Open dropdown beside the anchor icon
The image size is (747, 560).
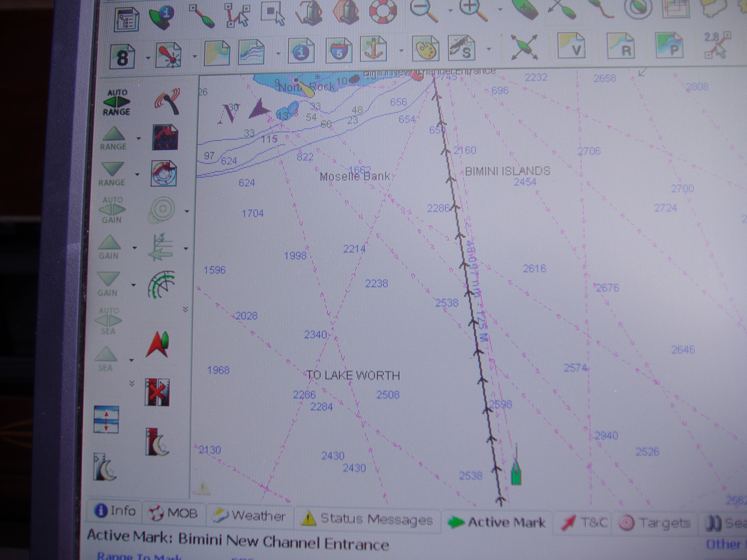click(x=401, y=51)
